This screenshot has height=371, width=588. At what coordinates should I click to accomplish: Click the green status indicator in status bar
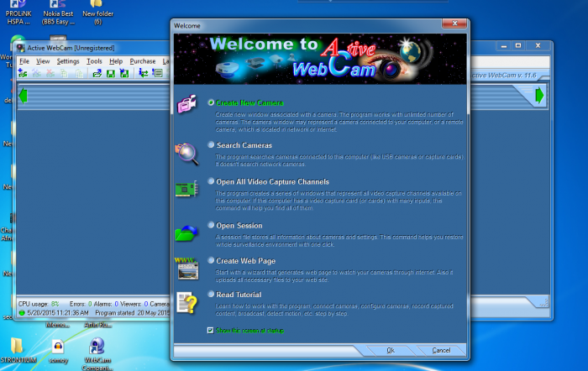[x=22, y=312]
